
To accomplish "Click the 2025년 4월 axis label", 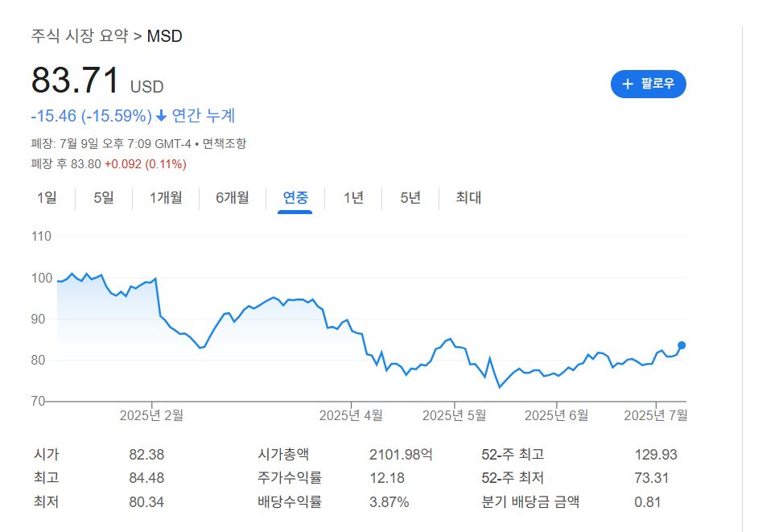I will 351,415.
